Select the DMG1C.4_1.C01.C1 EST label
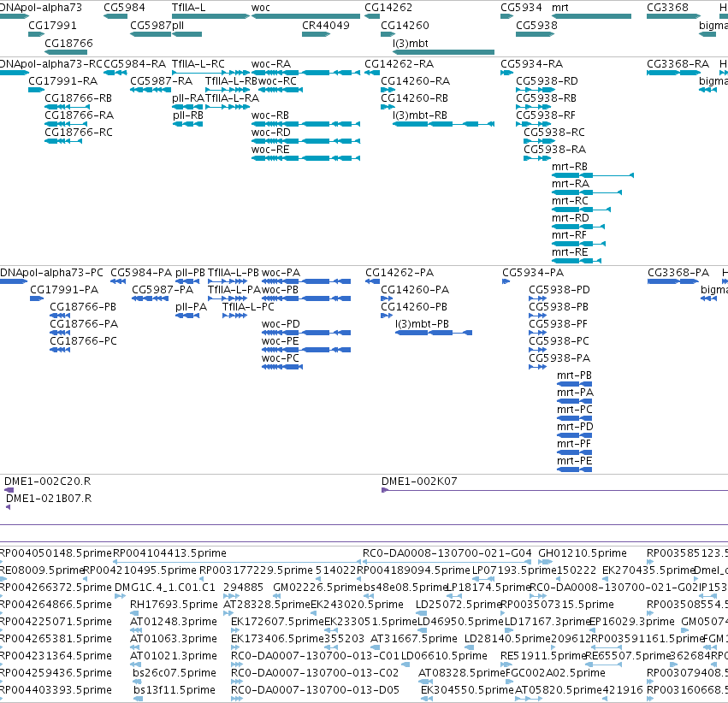 click(x=165, y=588)
